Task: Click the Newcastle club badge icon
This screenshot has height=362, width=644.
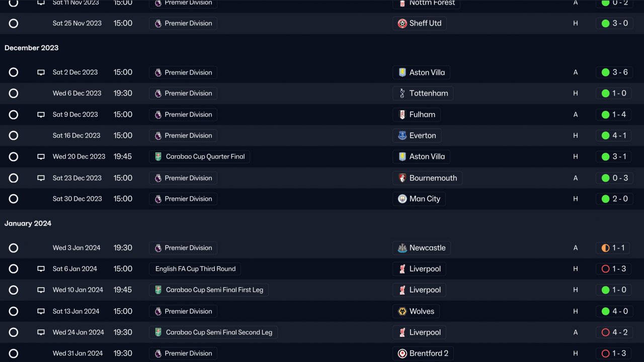Action: [x=402, y=248]
